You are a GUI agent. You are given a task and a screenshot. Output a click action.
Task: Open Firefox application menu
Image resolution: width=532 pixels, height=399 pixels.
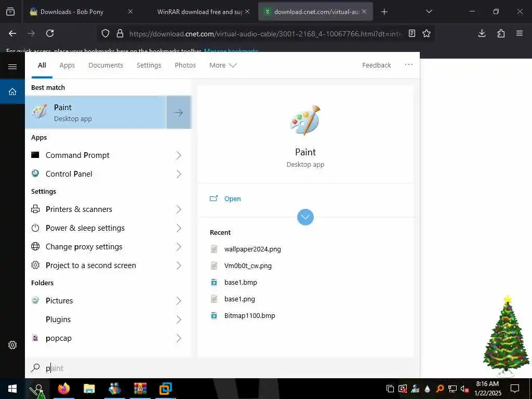(x=519, y=33)
